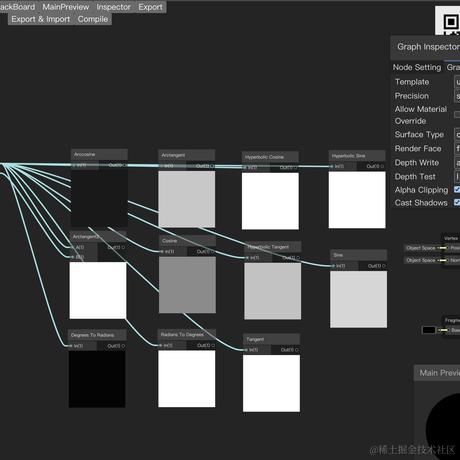
Task: Open the second Object Space dropdown
Action: [x=421, y=260]
